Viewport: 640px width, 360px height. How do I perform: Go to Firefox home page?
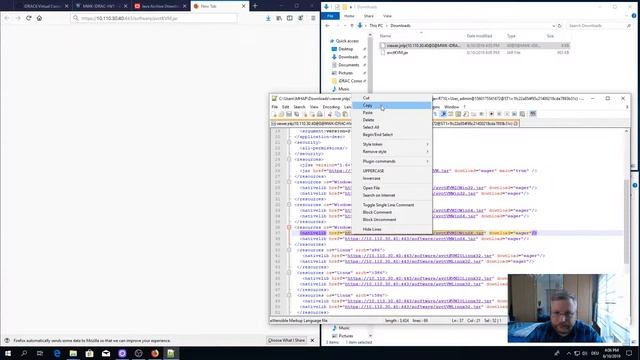(x=39, y=18)
